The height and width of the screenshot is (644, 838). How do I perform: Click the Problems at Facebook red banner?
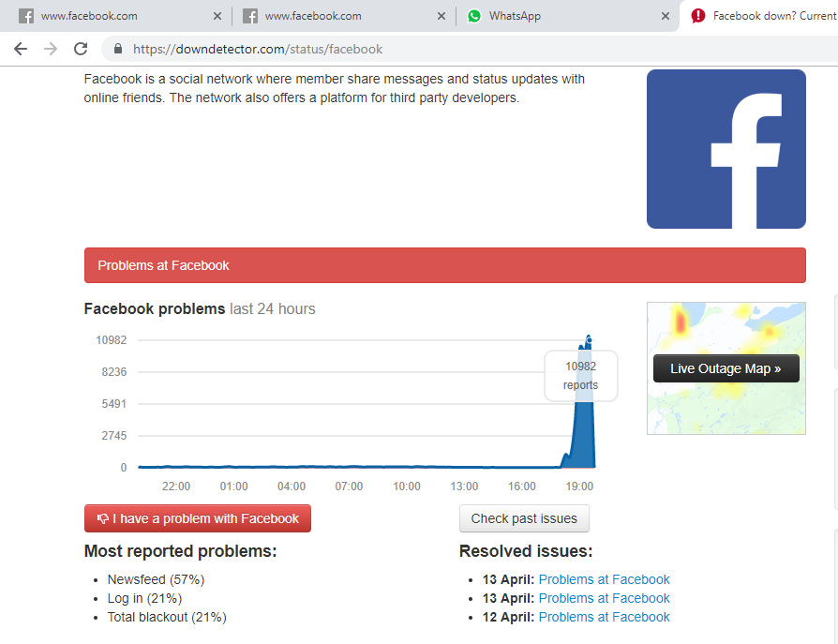[444, 265]
